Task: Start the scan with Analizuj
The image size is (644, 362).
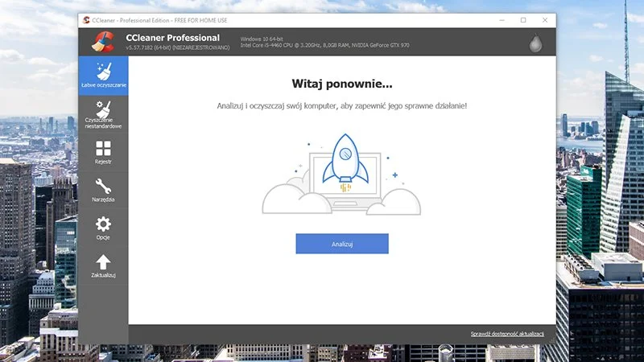Action: click(x=342, y=244)
